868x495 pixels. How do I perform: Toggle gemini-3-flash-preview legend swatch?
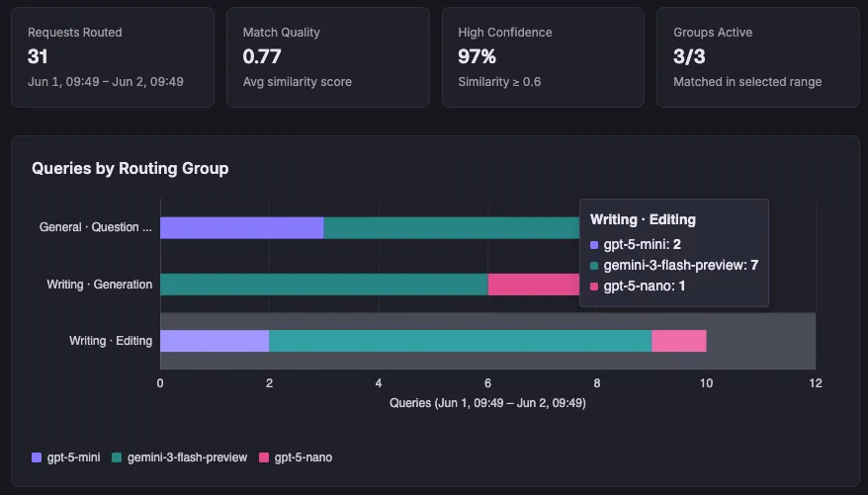117,457
